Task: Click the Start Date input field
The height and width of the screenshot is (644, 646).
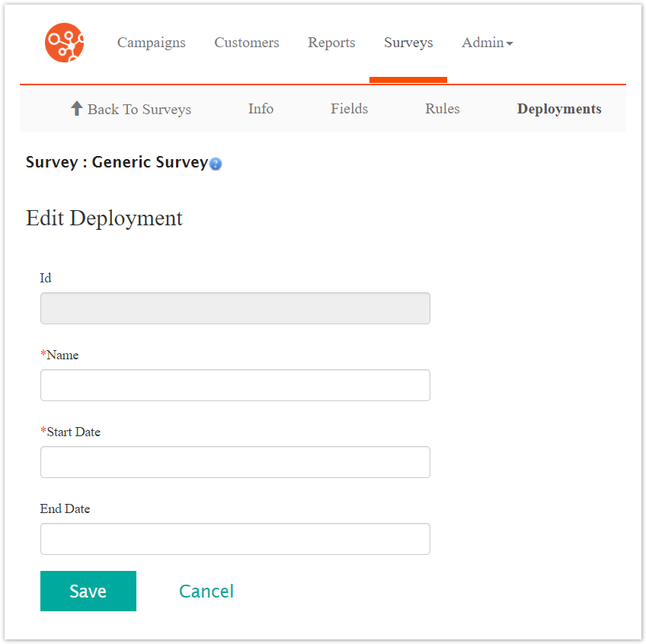Action: 235,462
